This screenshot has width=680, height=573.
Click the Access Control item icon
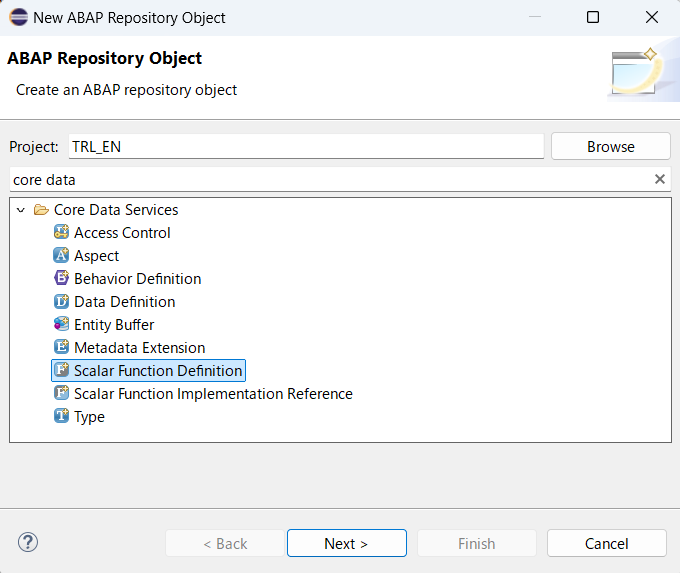[x=61, y=233]
